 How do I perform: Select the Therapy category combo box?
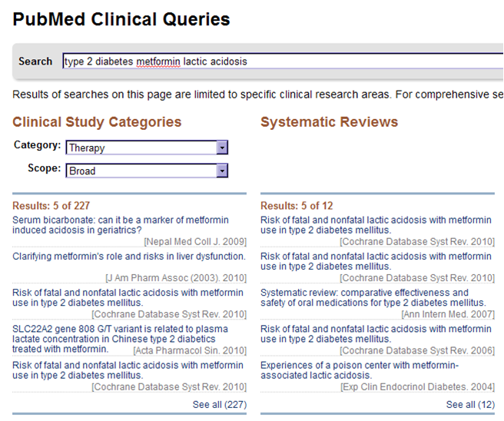(x=147, y=148)
